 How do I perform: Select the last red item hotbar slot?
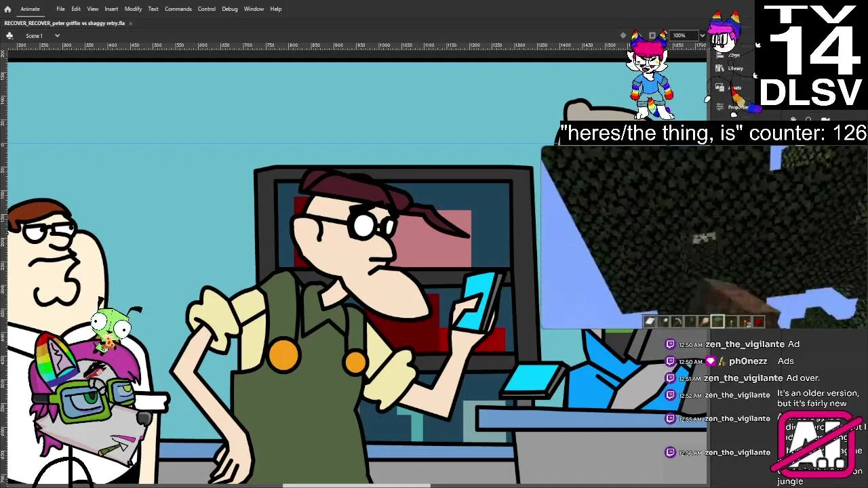[x=759, y=322]
